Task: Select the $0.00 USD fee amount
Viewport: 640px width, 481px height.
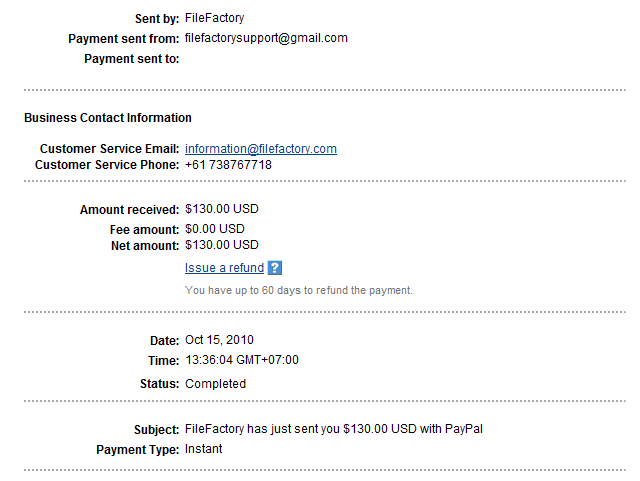Action: point(215,228)
